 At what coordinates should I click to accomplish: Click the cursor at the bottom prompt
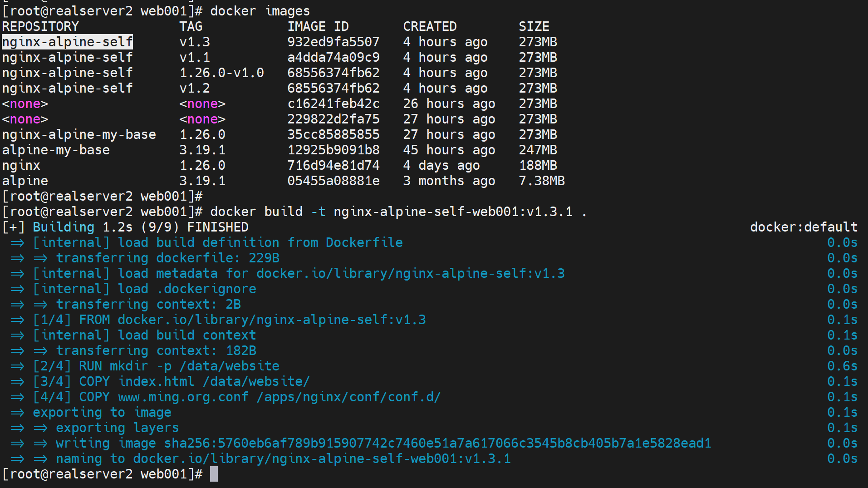[x=214, y=474]
